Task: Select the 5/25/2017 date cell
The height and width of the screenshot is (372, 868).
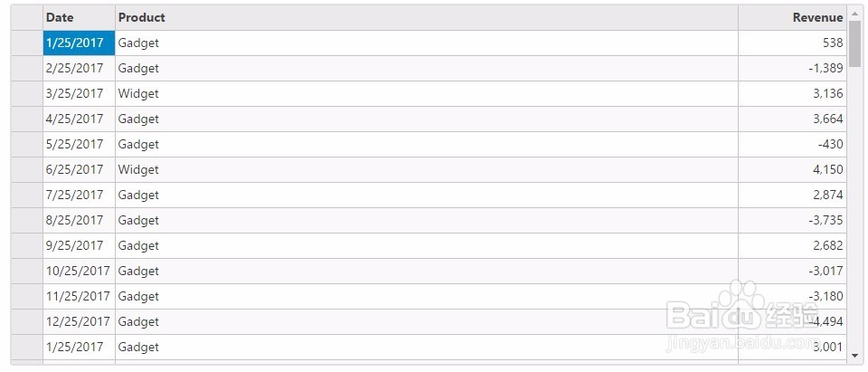Action: click(79, 144)
